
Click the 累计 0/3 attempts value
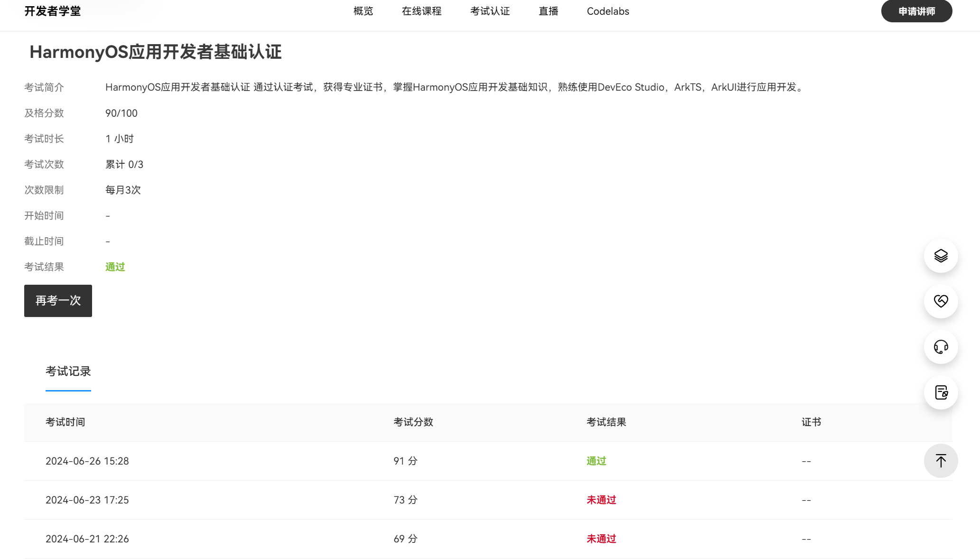tap(124, 164)
